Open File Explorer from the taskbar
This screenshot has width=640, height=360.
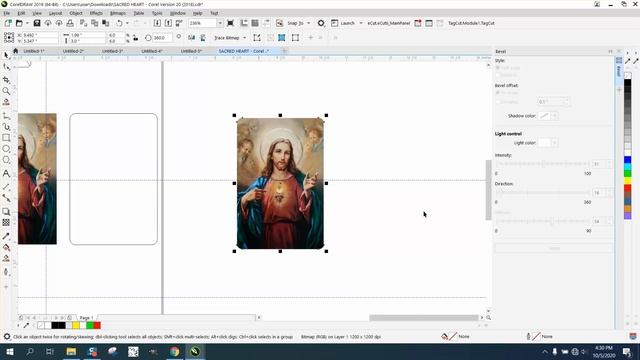[71, 351]
